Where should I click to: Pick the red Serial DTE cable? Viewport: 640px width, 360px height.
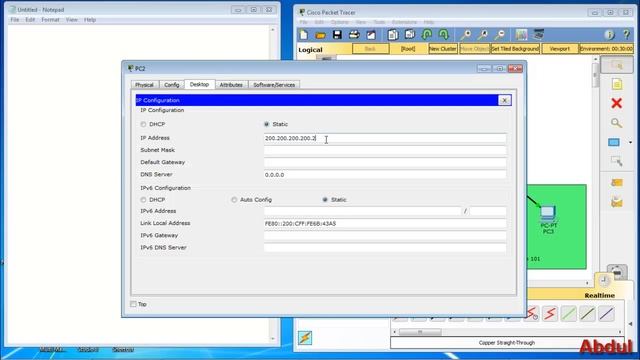550,313
